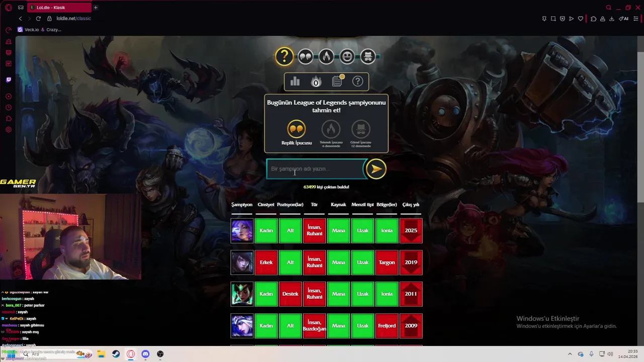Reload the current page
Image resolution: width=644 pixels, height=362 pixels.
click(x=38, y=19)
